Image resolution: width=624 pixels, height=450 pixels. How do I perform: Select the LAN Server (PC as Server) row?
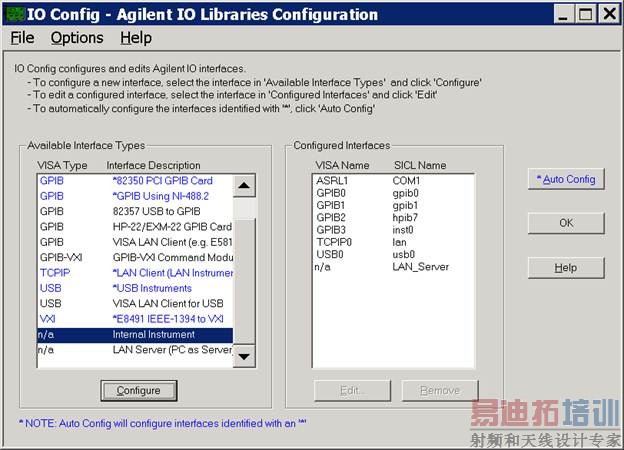pyautogui.click(x=135, y=350)
